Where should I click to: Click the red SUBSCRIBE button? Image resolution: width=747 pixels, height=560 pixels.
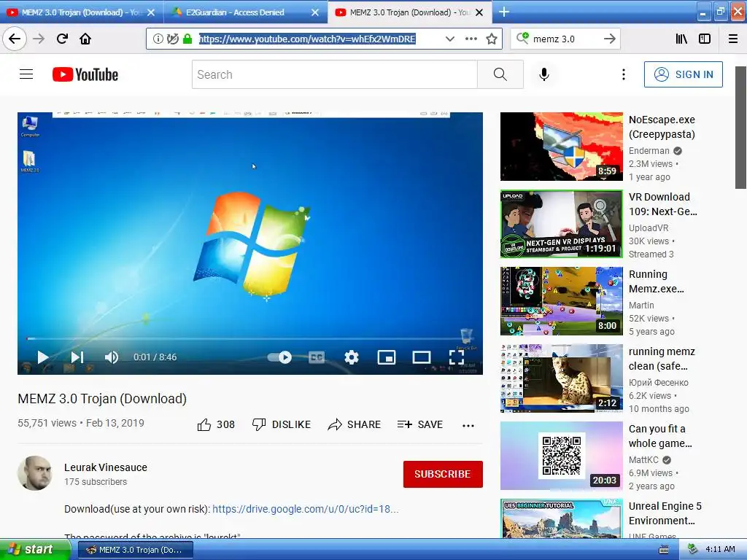443,474
